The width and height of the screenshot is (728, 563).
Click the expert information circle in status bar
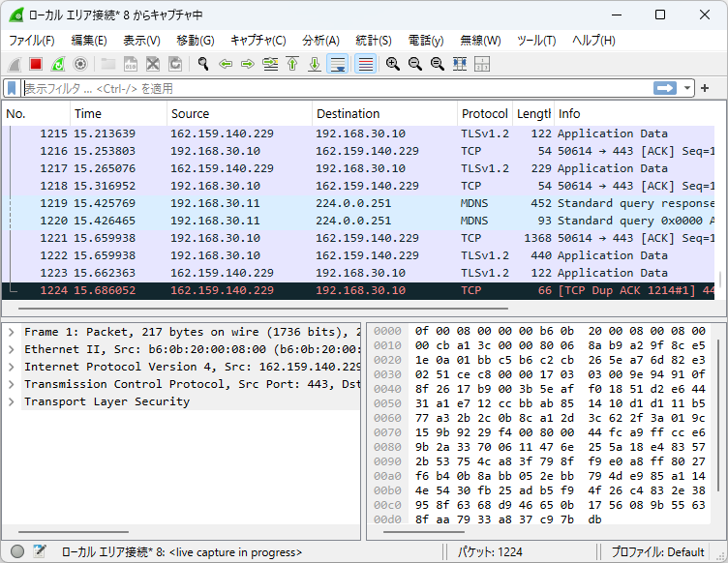(17, 551)
